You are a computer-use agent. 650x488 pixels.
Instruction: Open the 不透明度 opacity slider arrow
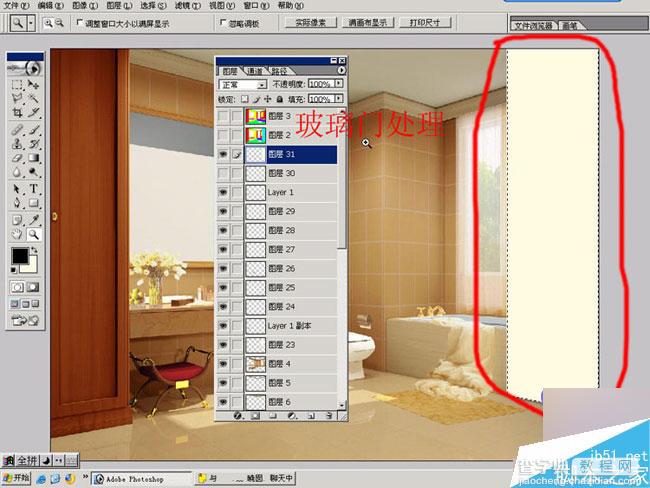coord(339,84)
